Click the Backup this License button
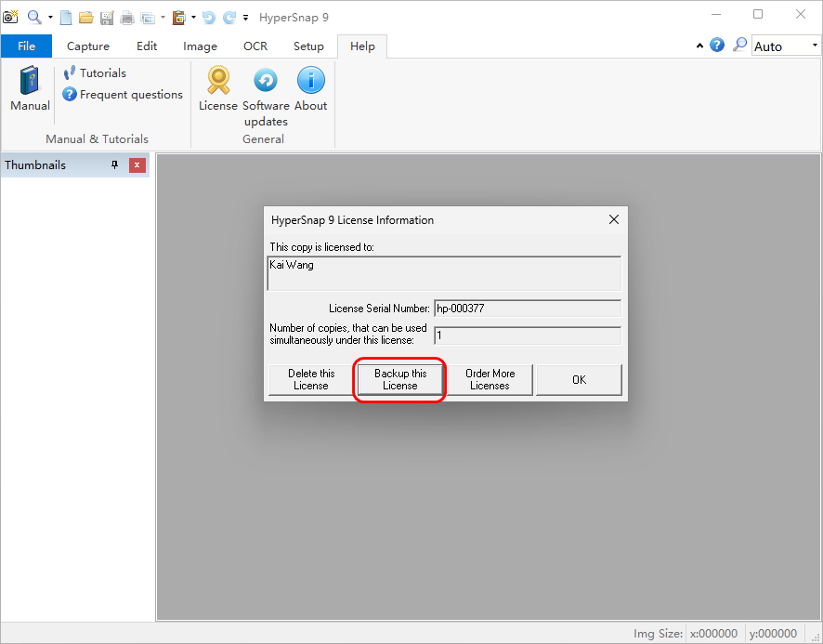Image resolution: width=823 pixels, height=644 pixels. 400,379
